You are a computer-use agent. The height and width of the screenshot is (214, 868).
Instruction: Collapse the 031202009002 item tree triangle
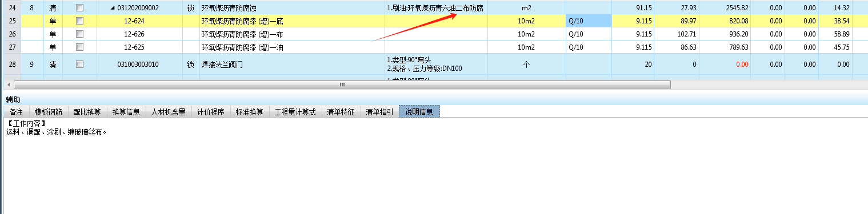(x=113, y=8)
